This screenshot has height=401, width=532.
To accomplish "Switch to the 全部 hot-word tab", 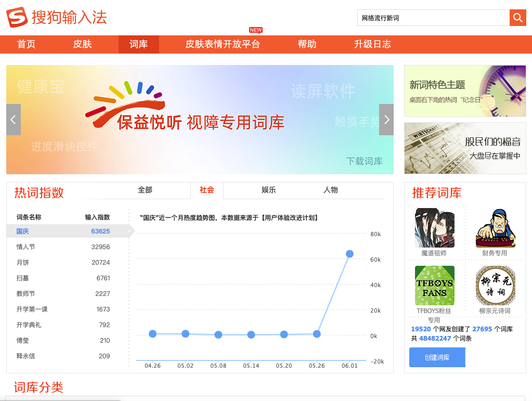I will (x=145, y=190).
